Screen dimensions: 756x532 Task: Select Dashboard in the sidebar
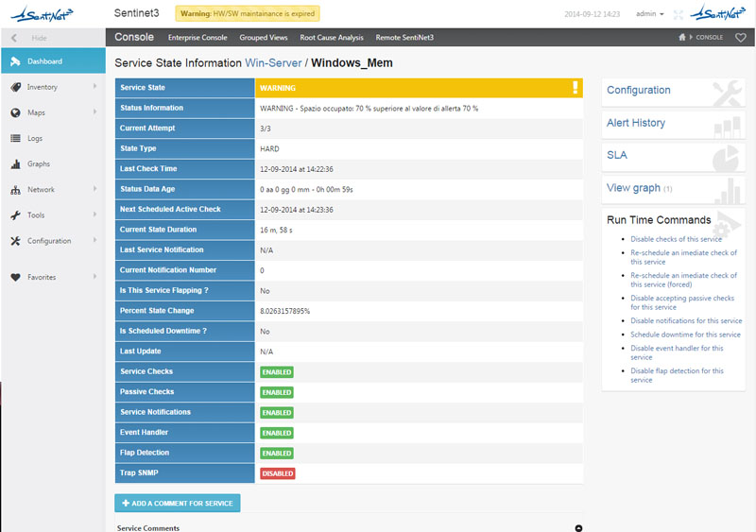53,60
